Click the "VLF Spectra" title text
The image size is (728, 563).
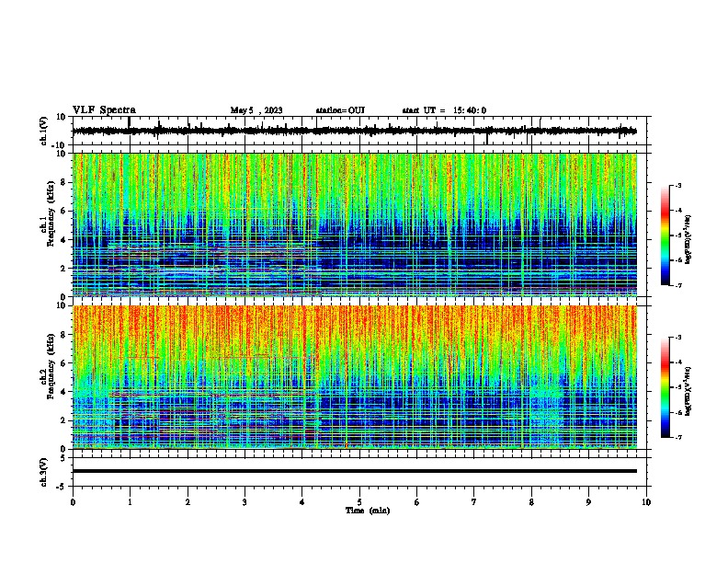click(104, 110)
